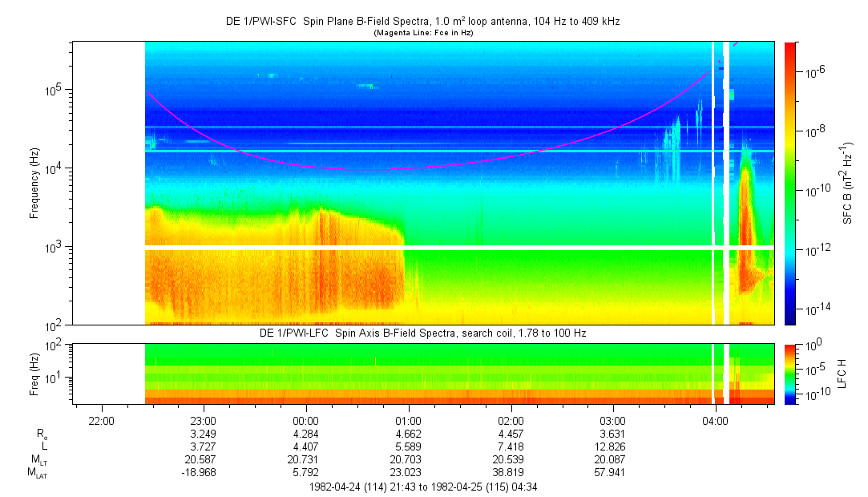Select the L value 12.826
868x497 pixels.
pyautogui.click(x=613, y=446)
